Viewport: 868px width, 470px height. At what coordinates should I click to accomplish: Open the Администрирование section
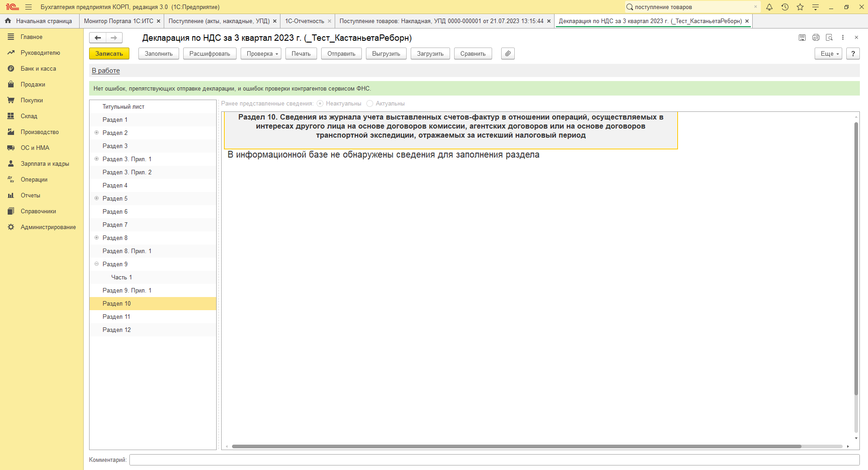(42, 227)
